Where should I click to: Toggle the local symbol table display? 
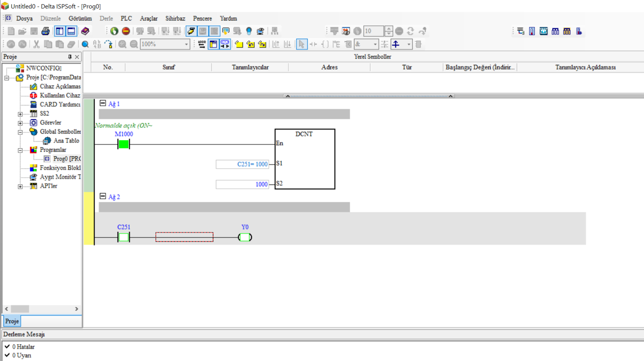tap(213, 44)
